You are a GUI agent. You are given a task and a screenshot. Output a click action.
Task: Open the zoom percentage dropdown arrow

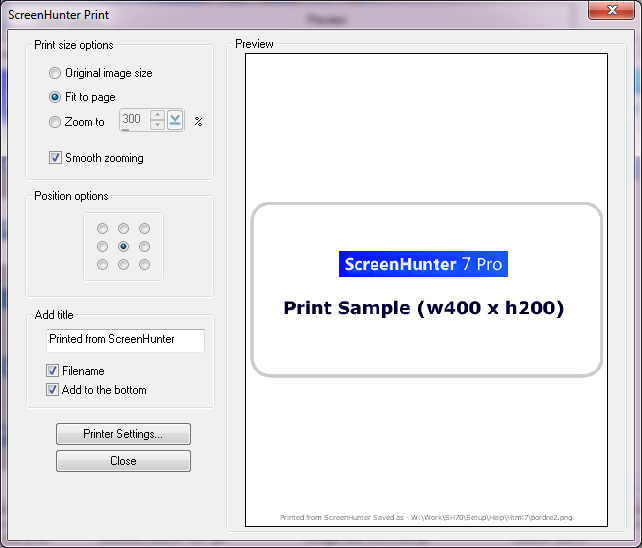tap(176, 121)
